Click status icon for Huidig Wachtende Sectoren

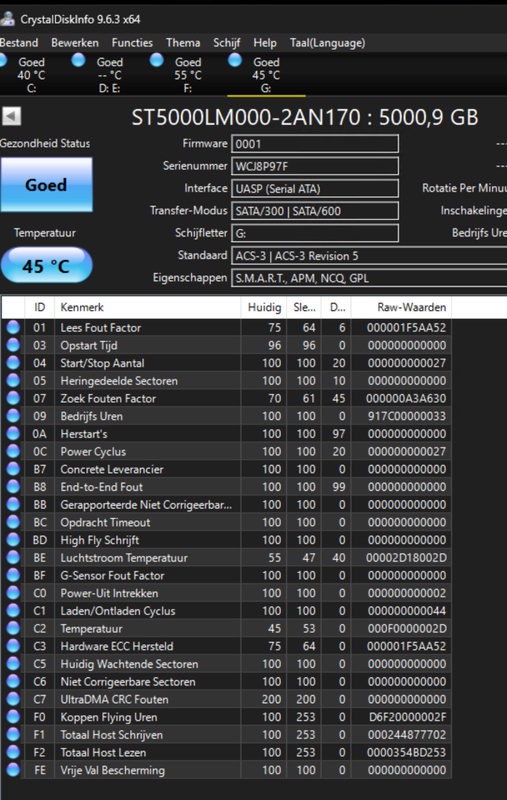point(13,664)
